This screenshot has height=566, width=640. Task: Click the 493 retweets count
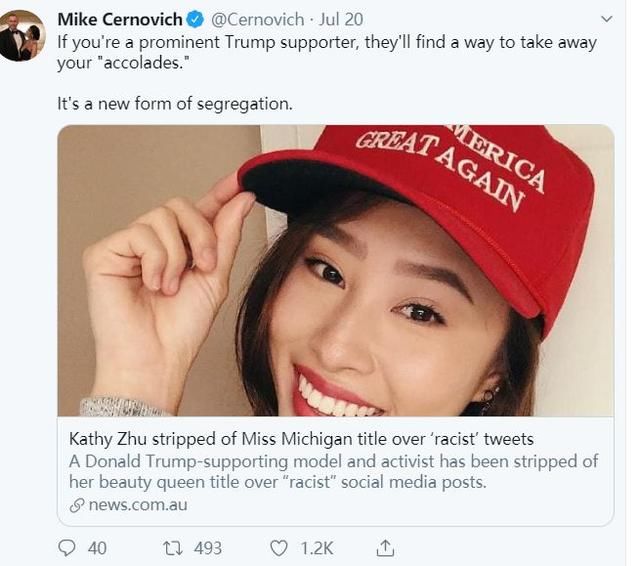point(208,548)
